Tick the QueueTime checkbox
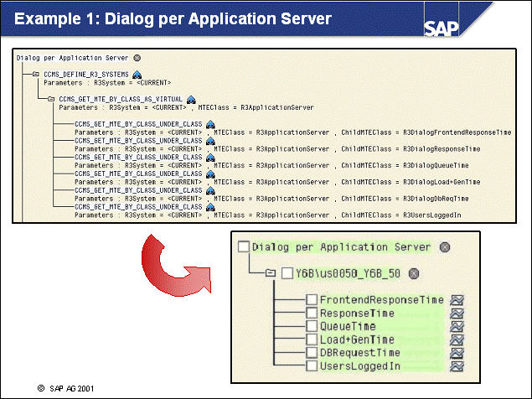 tap(312, 327)
